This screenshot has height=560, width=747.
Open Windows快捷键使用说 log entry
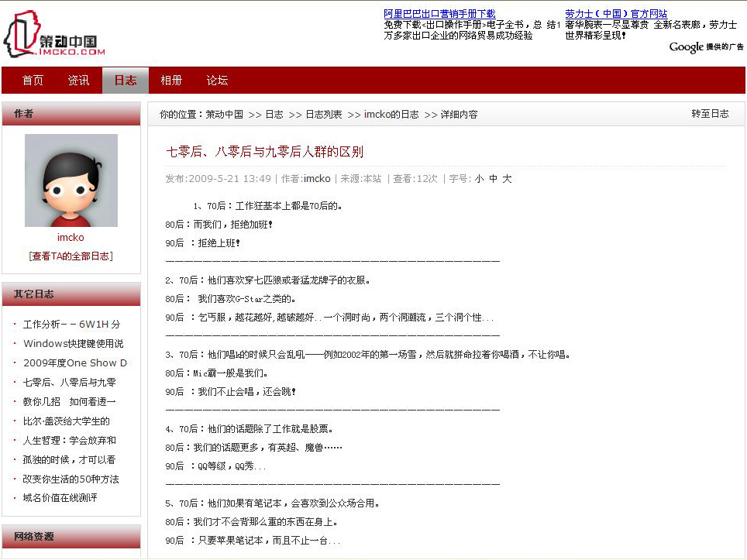click(x=73, y=343)
